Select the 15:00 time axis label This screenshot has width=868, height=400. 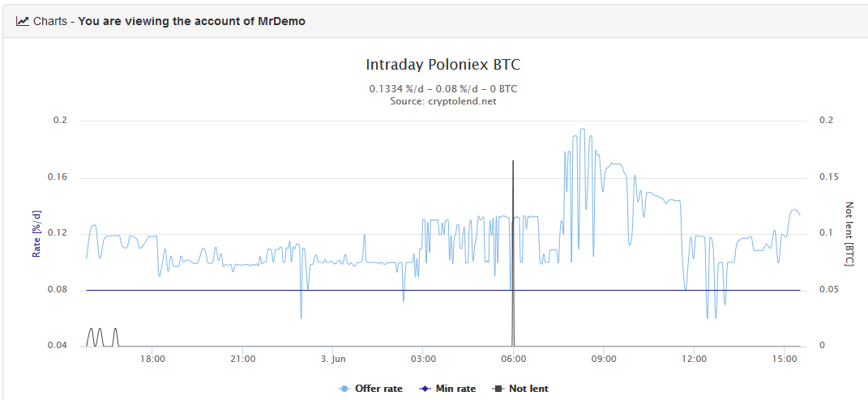point(784,358)
